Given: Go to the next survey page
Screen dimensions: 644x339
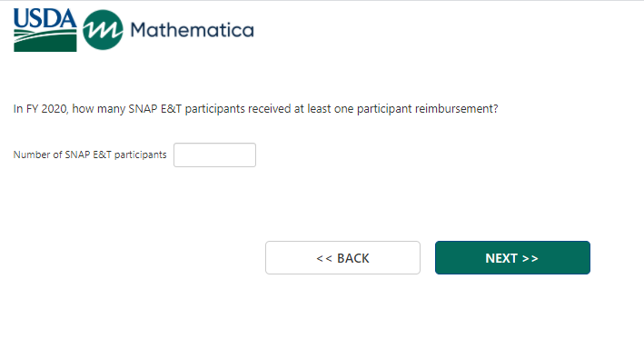Looking at the screenshot, I should (x=512, y=257).
